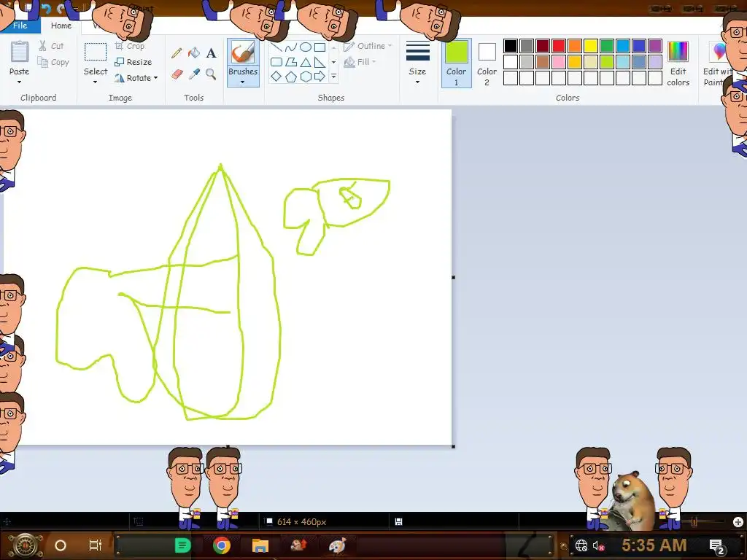Image resolution: width=747 pixels, height=560 pixels.
Task: Choose the Line shape
Action: pyautogui.click(x=276, y=47)
